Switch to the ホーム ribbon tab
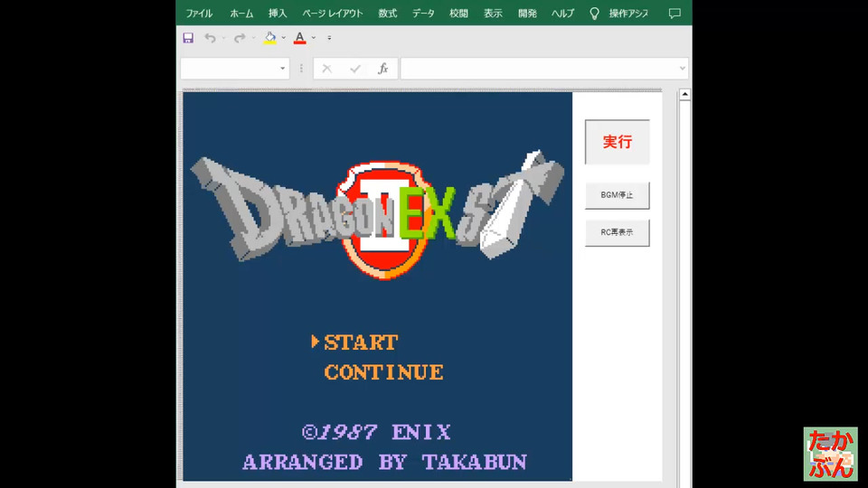Screen dimensions: 868x488 coord(241,14)
